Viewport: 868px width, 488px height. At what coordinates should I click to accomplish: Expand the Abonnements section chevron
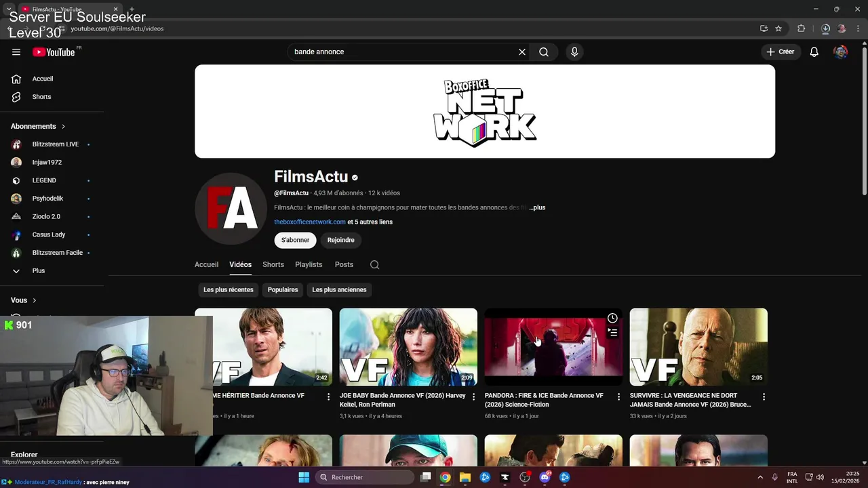click(64, 127)
